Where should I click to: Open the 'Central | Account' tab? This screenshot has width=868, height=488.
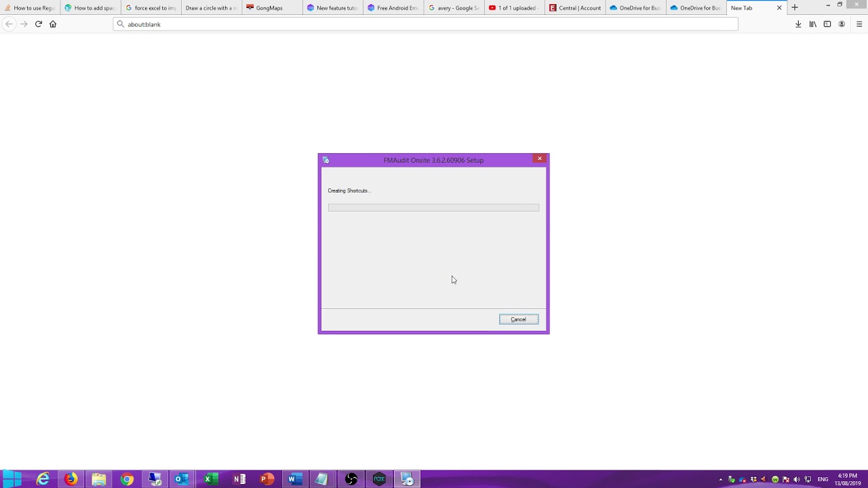(x=574, y=8)
